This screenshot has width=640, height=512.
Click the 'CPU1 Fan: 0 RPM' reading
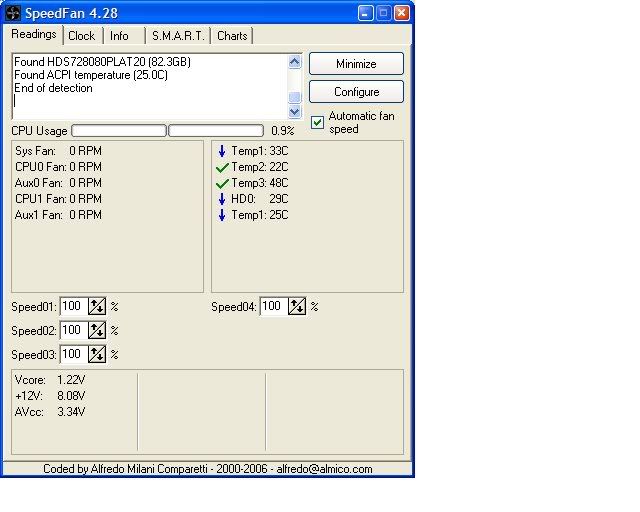[x=58, y=199]
